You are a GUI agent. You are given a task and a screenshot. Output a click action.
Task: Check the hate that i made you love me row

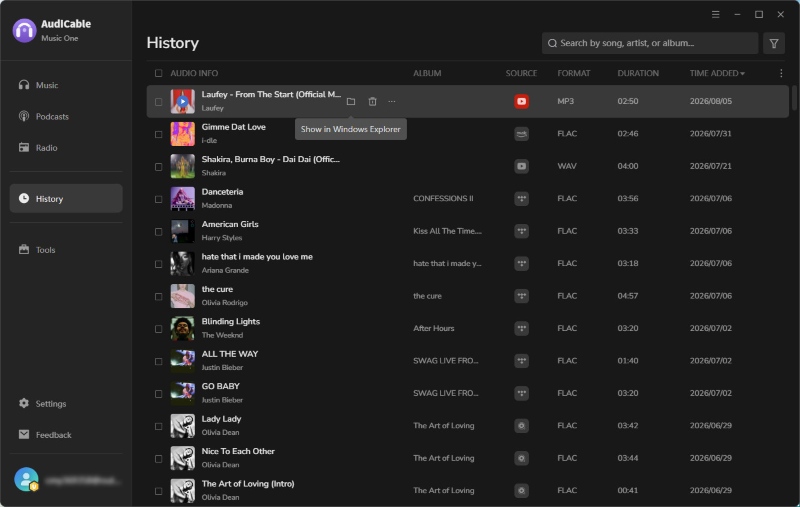pos(159,264)
